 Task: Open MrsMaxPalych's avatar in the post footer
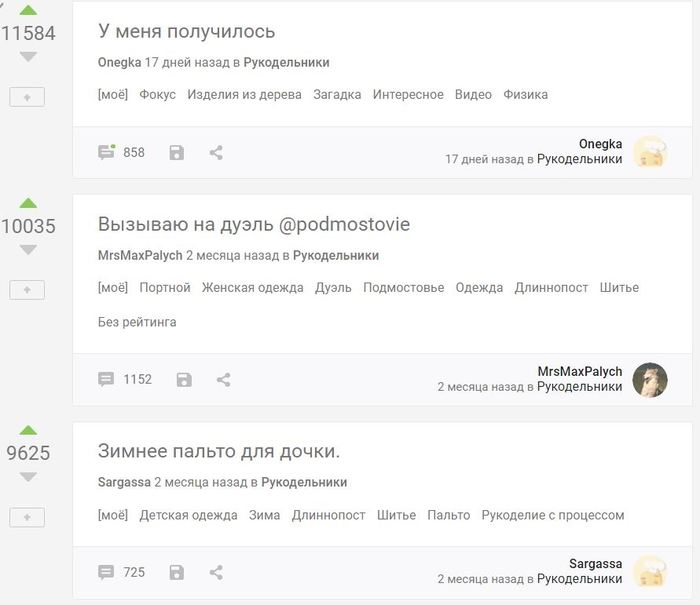tap(650, 380)
